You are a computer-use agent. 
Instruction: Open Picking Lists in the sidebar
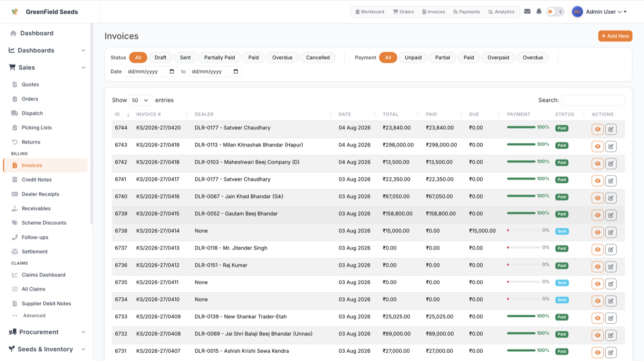click(x=37, y=128)
